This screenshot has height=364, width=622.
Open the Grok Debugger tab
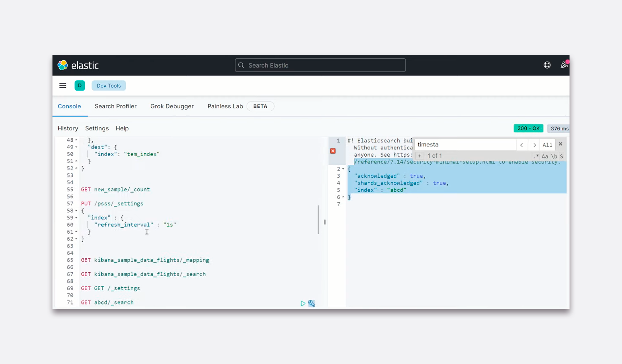click(x=172, y=106)
